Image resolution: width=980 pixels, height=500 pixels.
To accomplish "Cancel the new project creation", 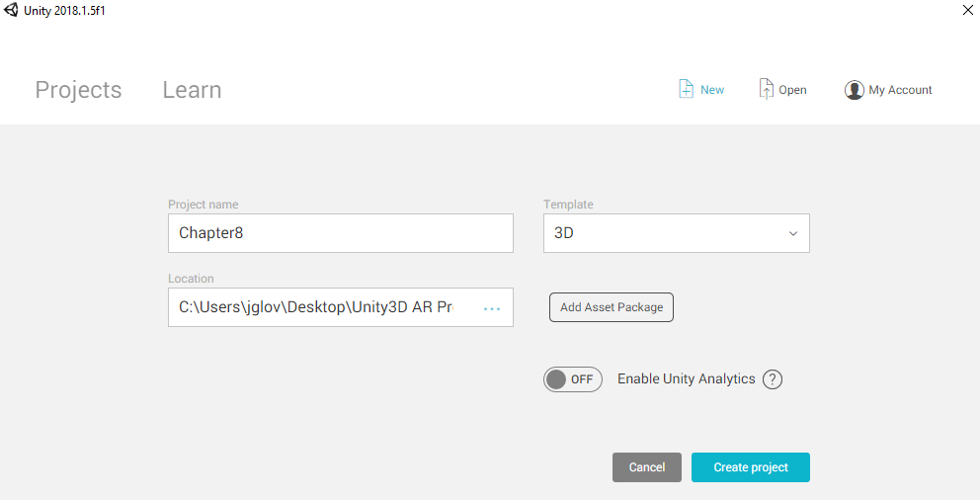I will click(646, 467).
